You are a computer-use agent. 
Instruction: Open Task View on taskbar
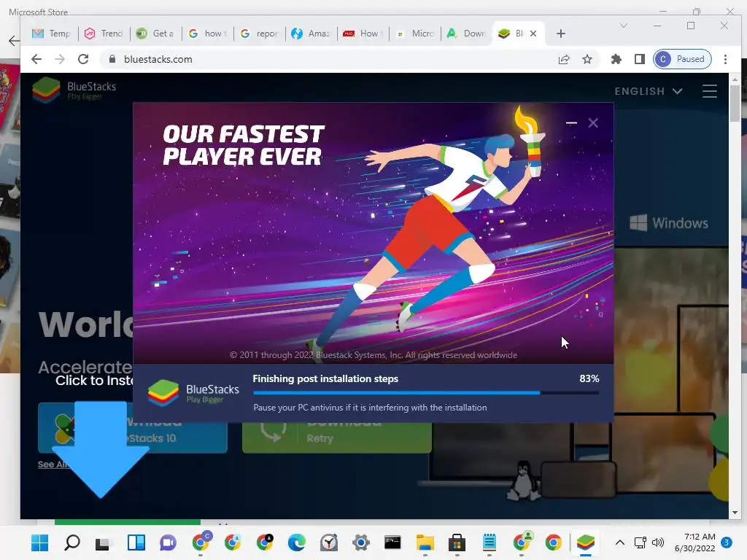coord(103,542)
